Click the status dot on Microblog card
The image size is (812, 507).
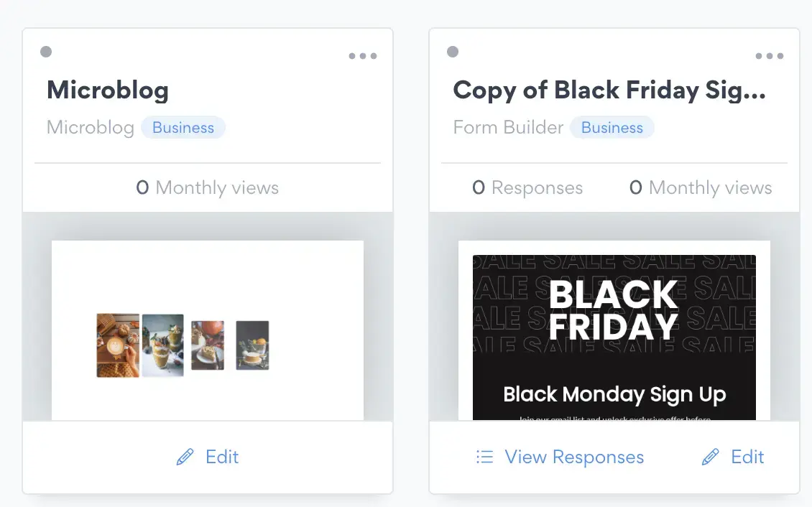click(46, 52)
